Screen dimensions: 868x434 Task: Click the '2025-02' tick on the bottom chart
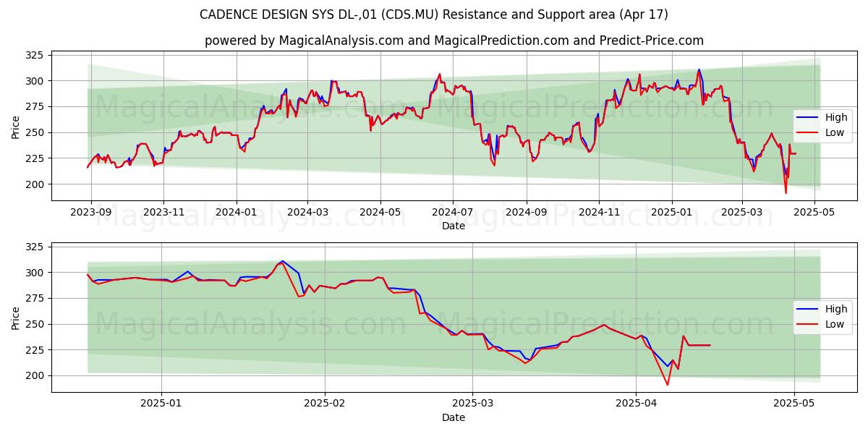click(325, 405)
